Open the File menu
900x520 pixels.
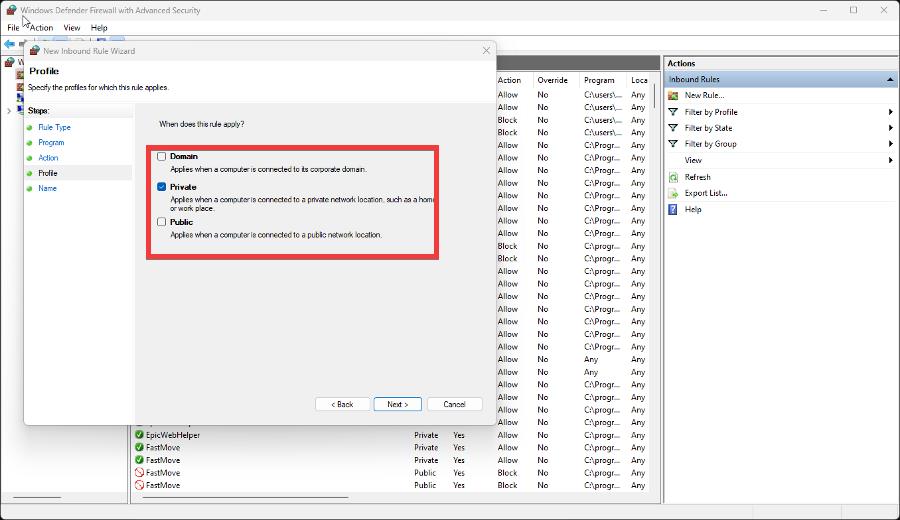point(13,28)
